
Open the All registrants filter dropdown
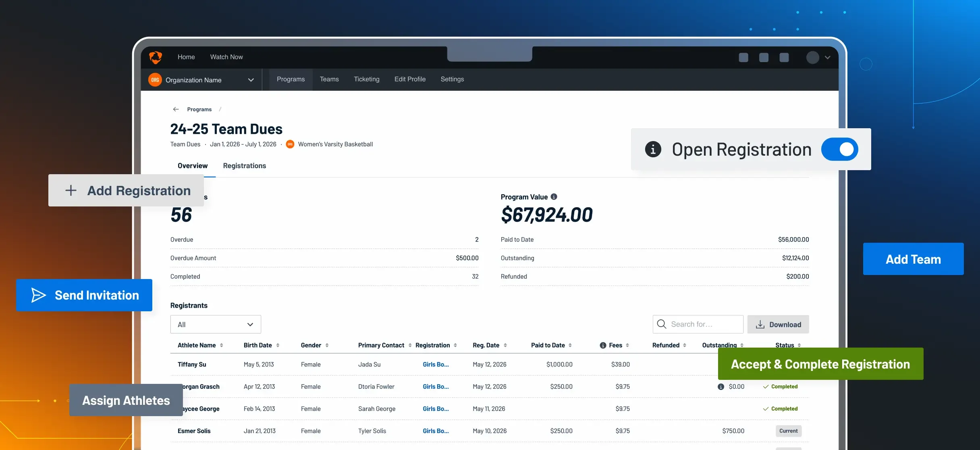(216, 325)
